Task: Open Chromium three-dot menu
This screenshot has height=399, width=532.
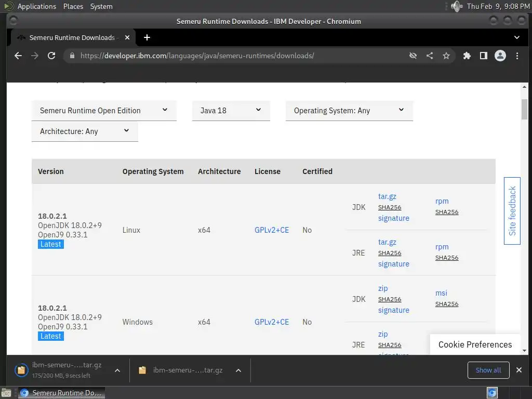Action: [x=517, y=56]
